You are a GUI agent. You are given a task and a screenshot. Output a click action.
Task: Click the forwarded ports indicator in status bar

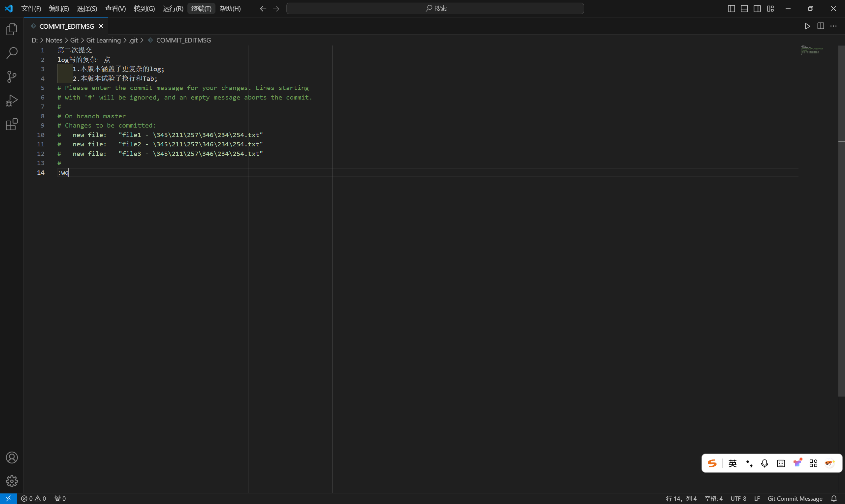[60, 499]
